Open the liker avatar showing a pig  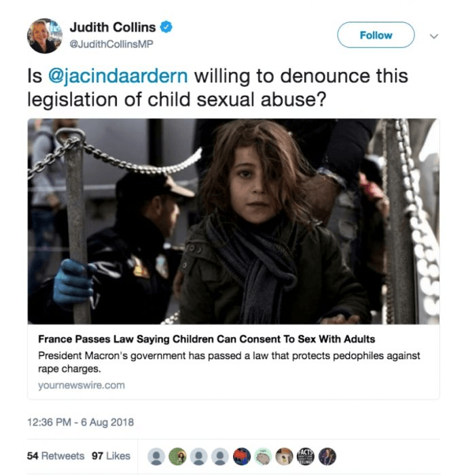[263, 456]
